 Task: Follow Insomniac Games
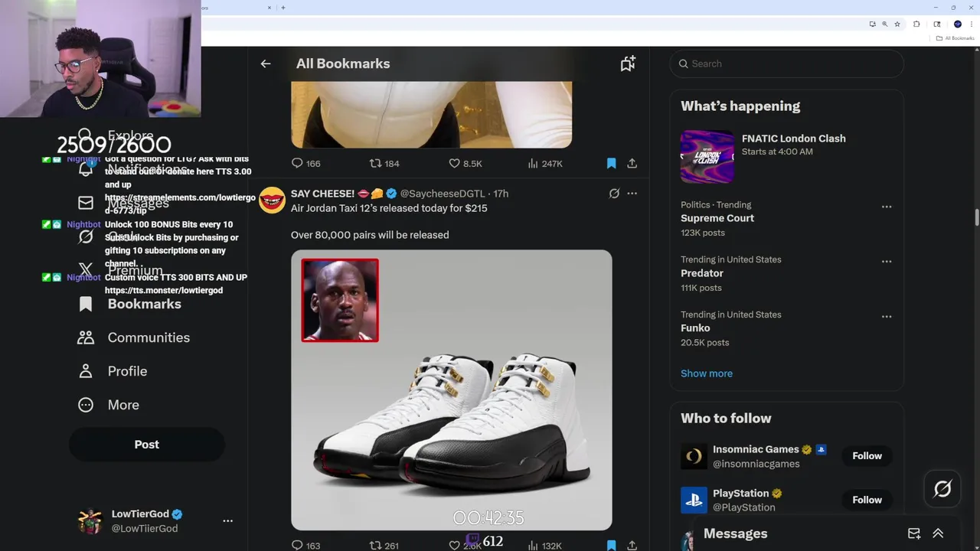pyautogui.click(x=867, y=456)
